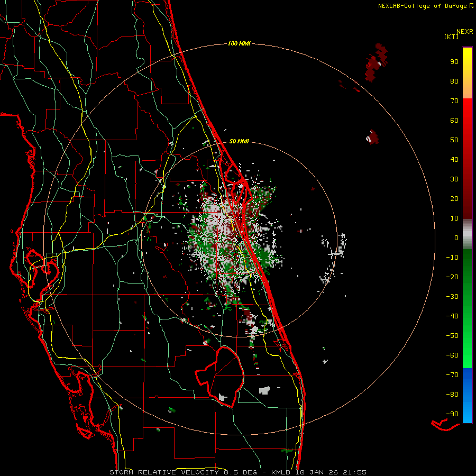Click the NEXR product label
Viewport: 476px width, 476px height.
464,32
